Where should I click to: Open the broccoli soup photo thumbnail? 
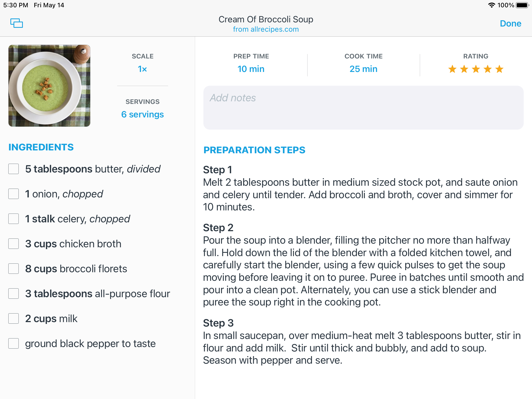tap(49, 86)
